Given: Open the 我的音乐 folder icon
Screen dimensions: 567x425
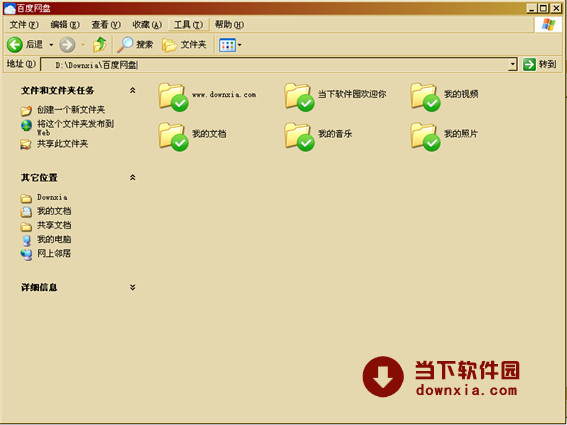Looking at the screenshot, I should click(x=299, y=137).
